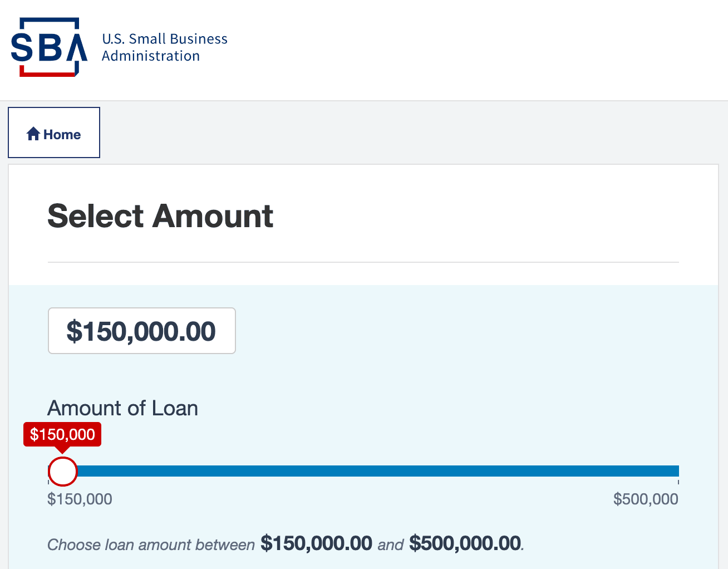The height and width of the screenshot is (569, 728).
Task: Click the word Home in the nav button
Action: click(x=62, y=135)
